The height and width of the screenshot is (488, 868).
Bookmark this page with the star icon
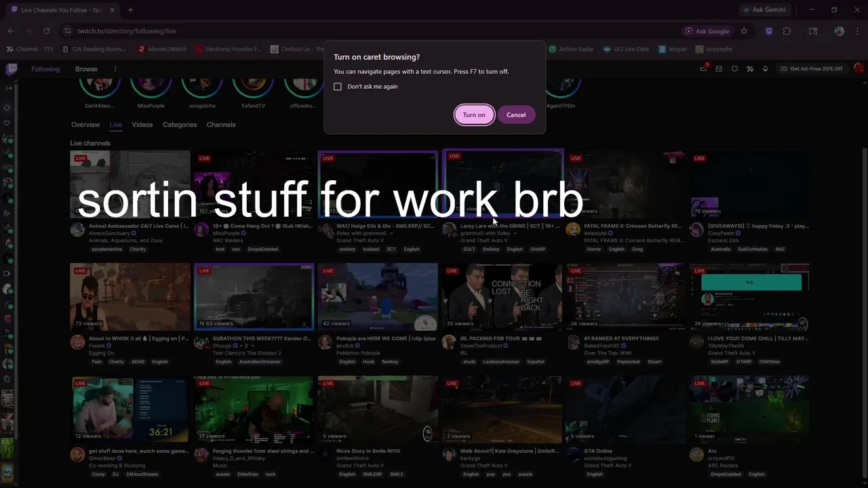pos(744,31)
